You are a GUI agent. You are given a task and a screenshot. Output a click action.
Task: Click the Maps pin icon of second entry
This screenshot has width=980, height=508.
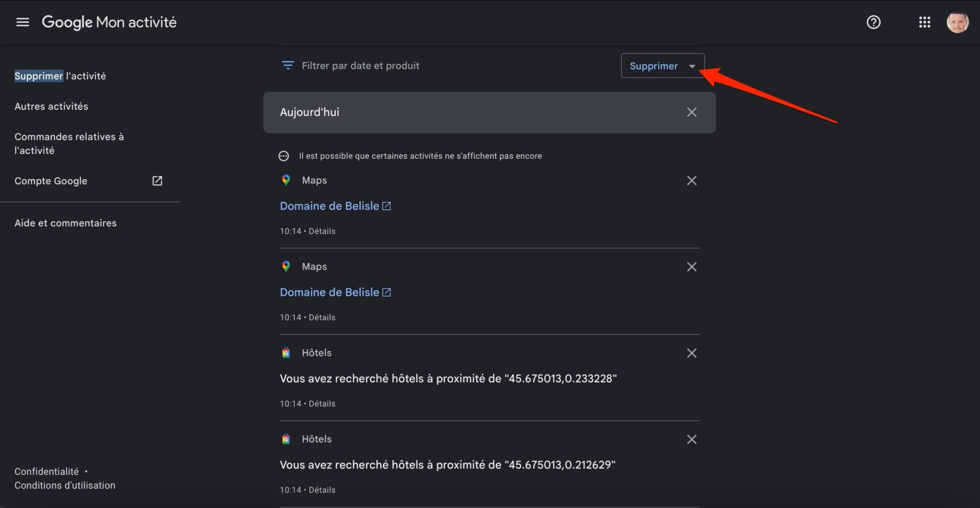coord(286,267)
